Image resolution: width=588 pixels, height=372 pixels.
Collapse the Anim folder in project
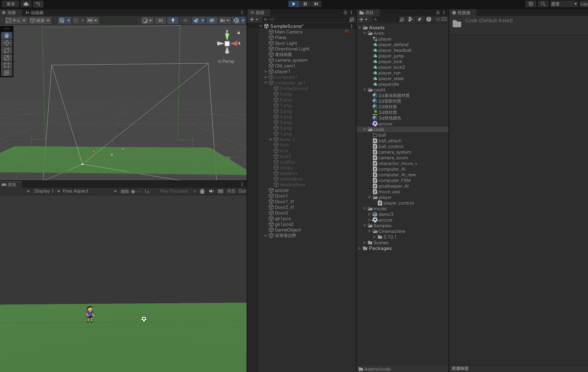(x=365, y=33)
